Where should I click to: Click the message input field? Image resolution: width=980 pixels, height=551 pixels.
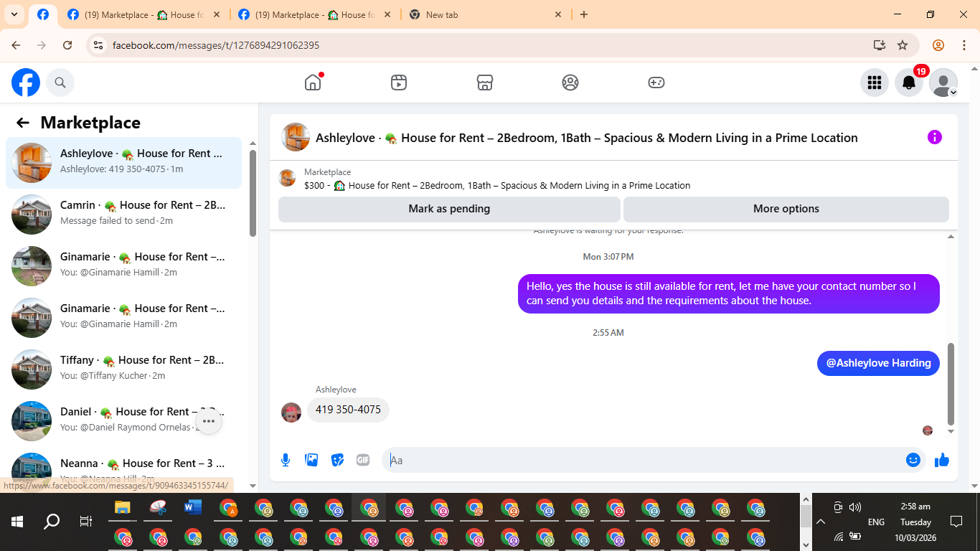[x=646, y=460]
